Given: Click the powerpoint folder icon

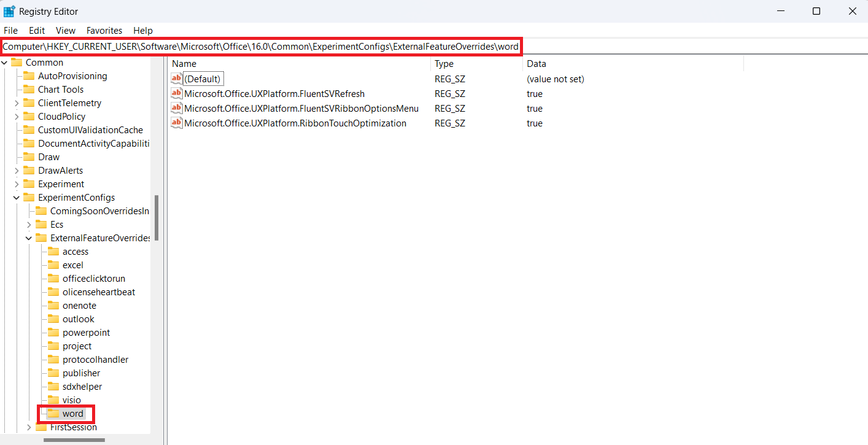Looking at the screenshot, I should point(53,333).
